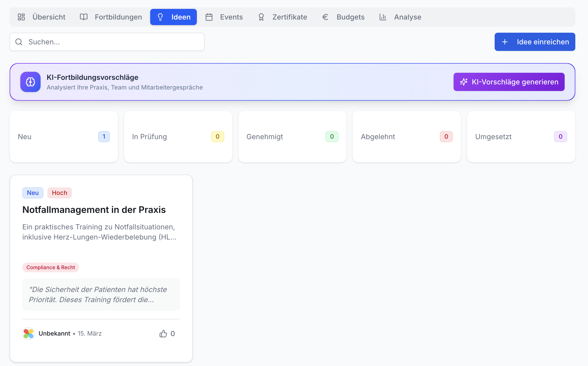Go to the Events tab
588x366 pixels.
point(224,17)
